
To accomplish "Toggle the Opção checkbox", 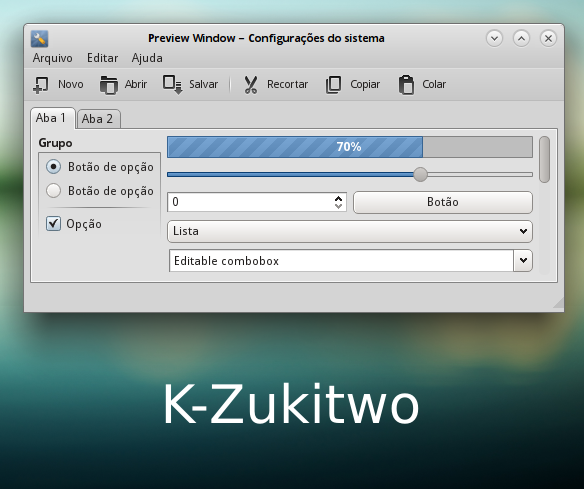I will pos(53,223).
